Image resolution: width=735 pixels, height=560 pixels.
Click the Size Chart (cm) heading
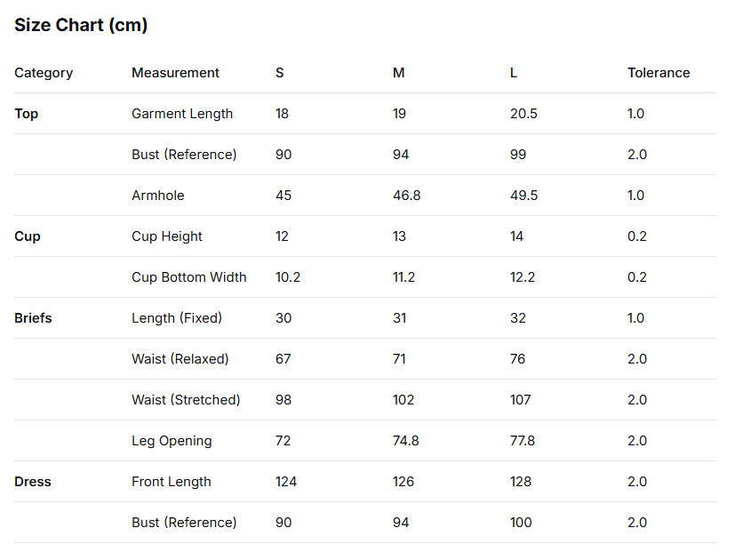(81, 26)
